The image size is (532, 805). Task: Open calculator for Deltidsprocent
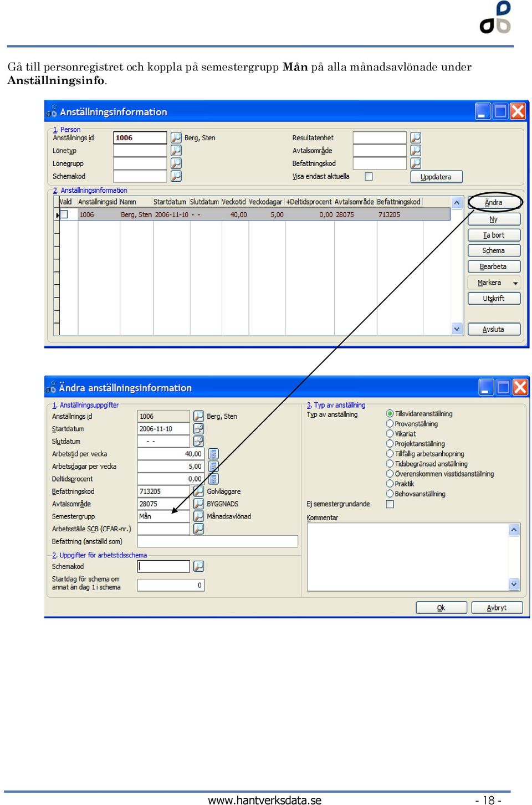(213, 479)
